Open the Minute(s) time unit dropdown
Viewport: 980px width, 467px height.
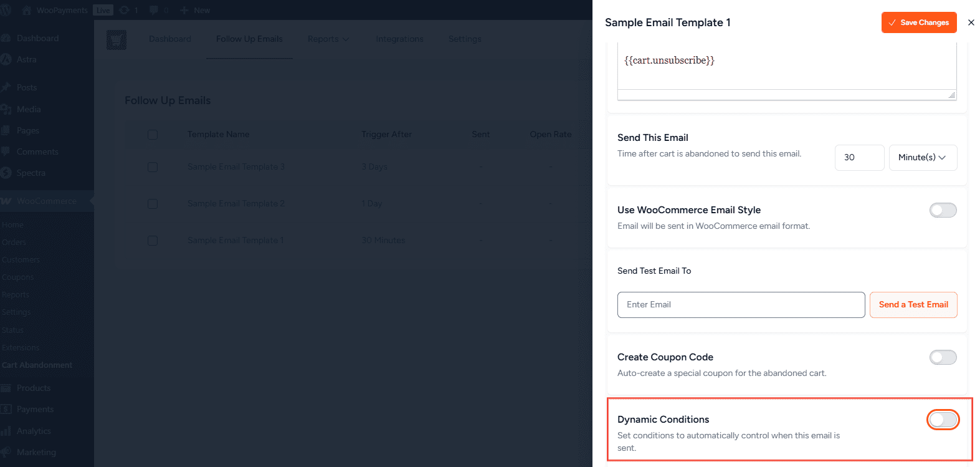923,158
